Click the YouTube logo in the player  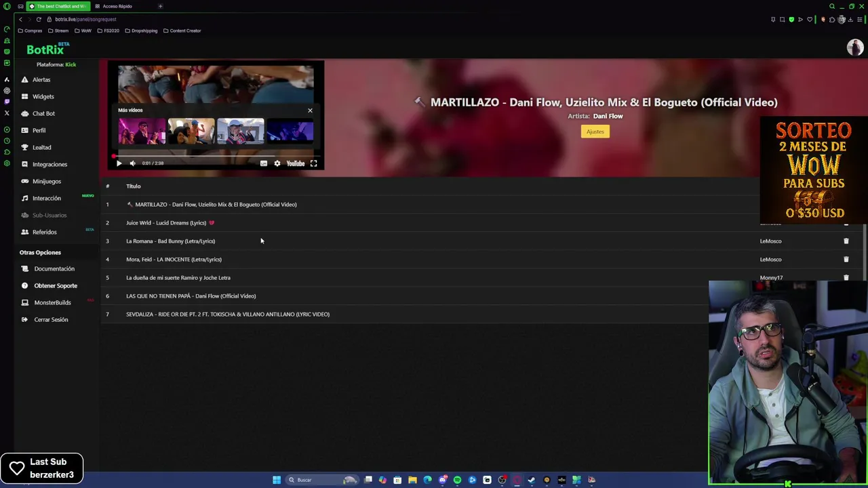click(296, 163)
